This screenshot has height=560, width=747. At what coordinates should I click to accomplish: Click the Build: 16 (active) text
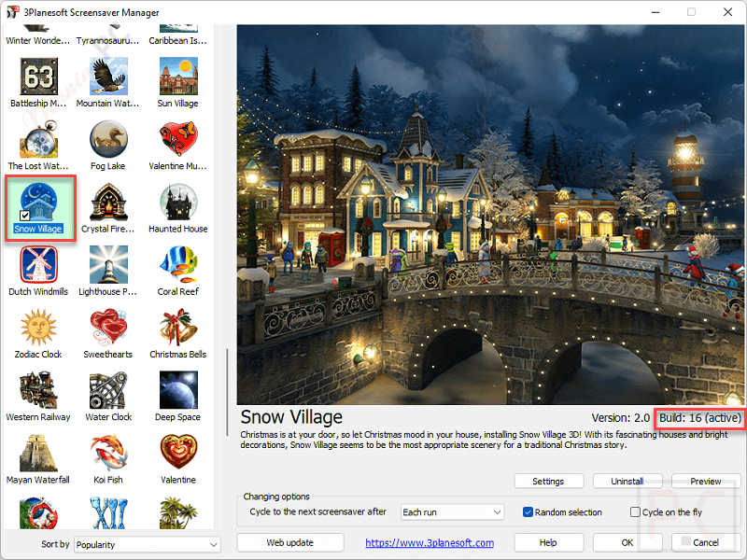[699, 417]
